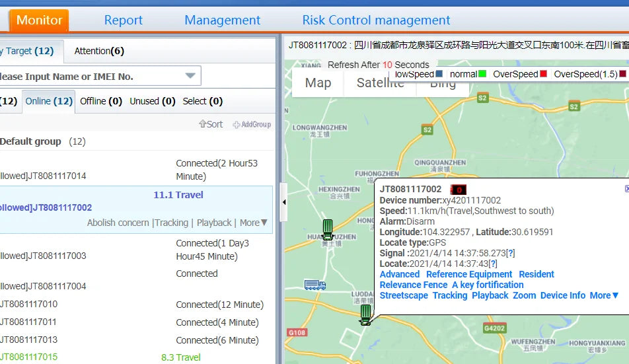Switch to the Attention(6) tab
The width and height of the screenshot is (629, 364).
tap(99, 51)
